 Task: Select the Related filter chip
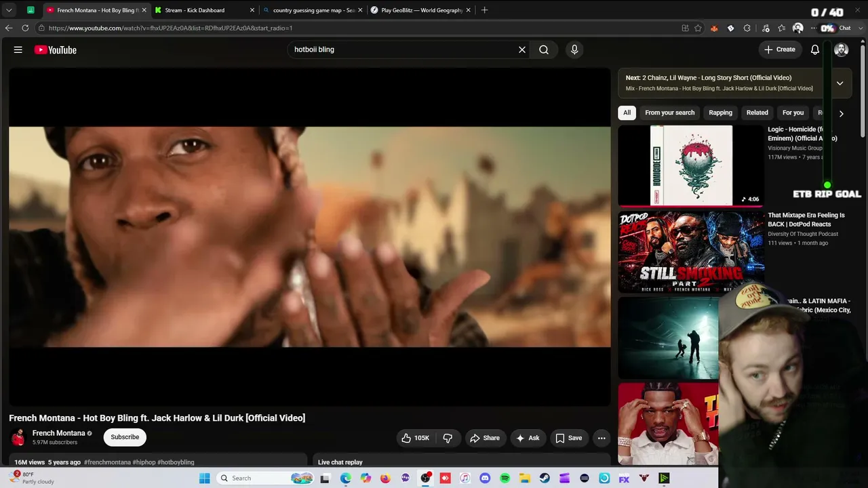[757, 113]
